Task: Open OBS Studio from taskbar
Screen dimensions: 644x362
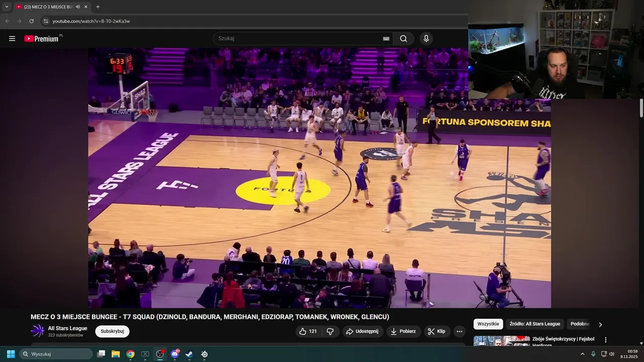Action: tap(160, 354)
